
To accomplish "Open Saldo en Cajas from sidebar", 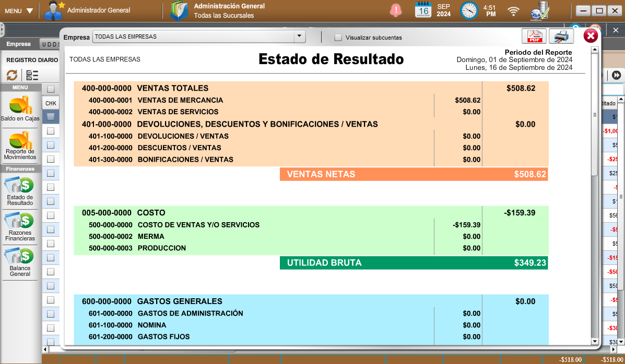I will coord(20,109).
